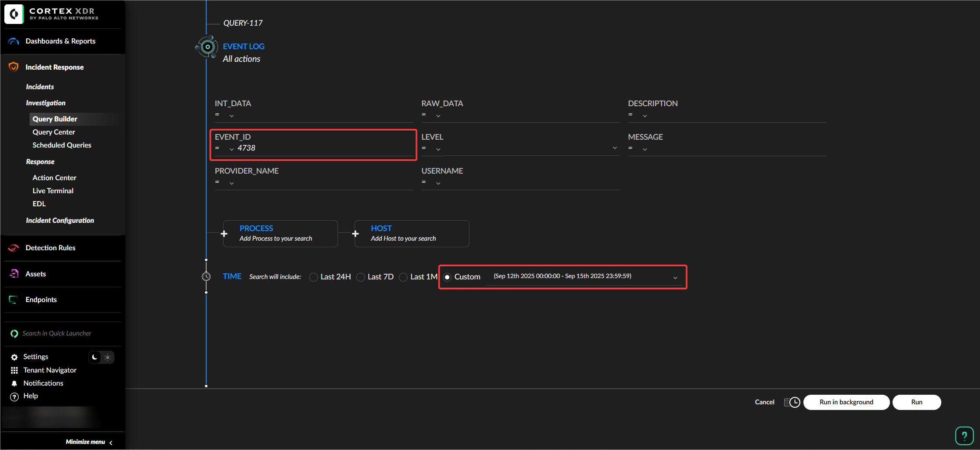Open the LEVEL value dropdown arrow
Viewport: 980px width, 450px height.
(615, 148)
